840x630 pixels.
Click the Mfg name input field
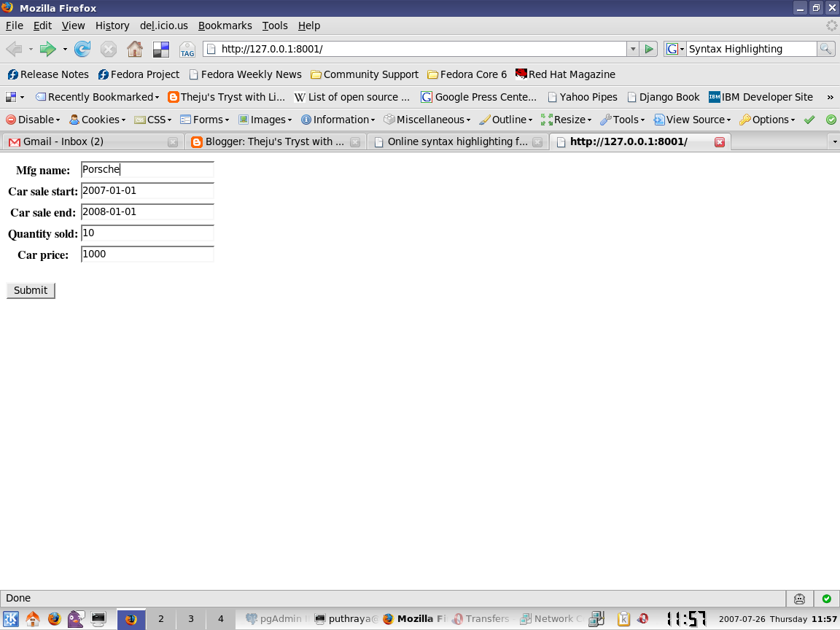tap(147, 169)
